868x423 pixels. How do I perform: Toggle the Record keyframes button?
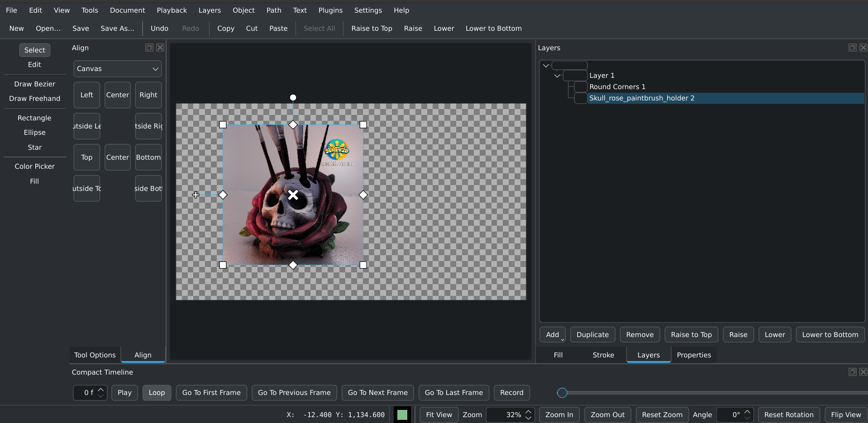[x=511, y=393]
